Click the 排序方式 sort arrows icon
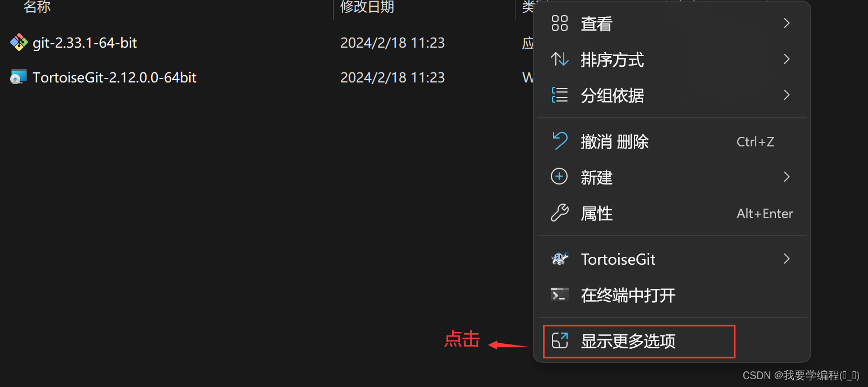 pos(560,59)
